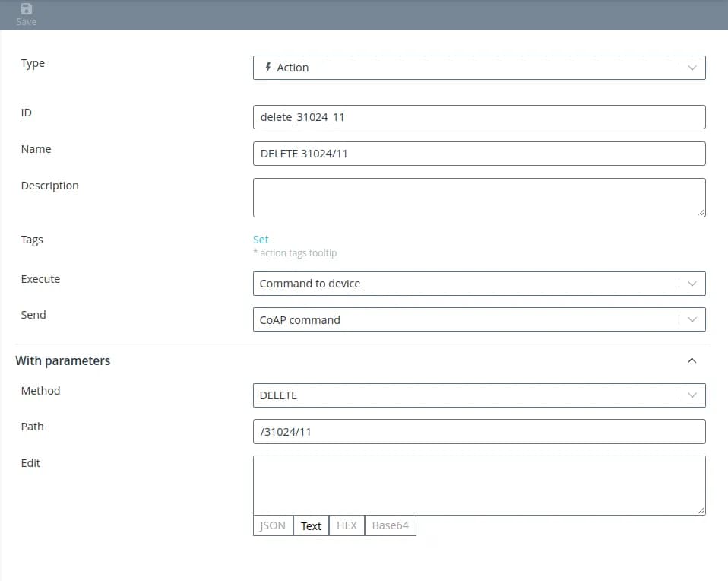Click the ID input field
728x581 pixels.
[479, 117]
